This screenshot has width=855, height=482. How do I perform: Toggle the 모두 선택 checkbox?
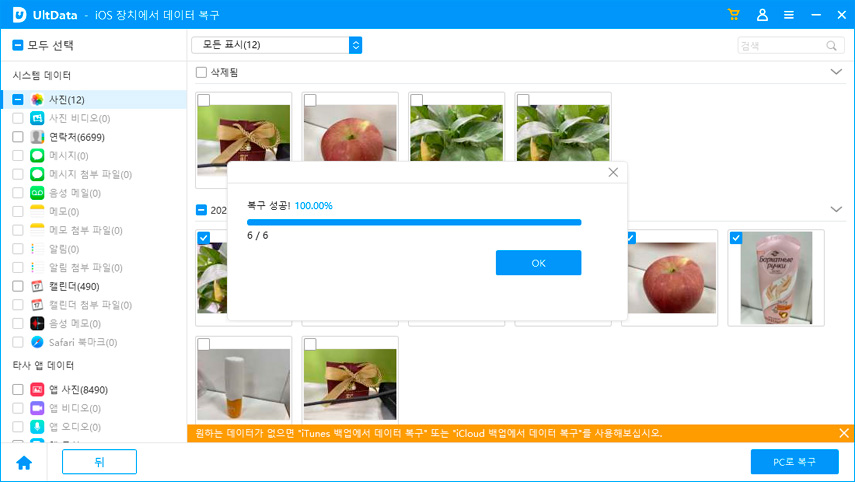pos(17,45)
